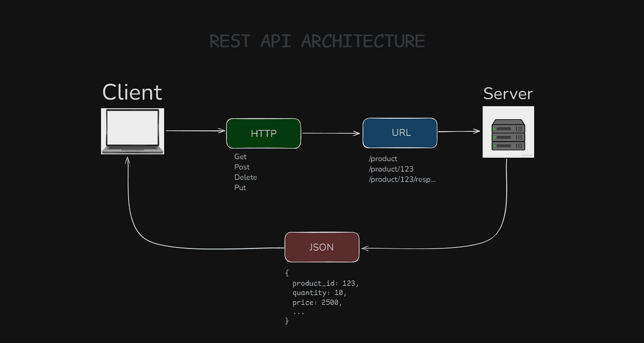Select the red JSON block

pyautogui.click(x=321, y=247)
